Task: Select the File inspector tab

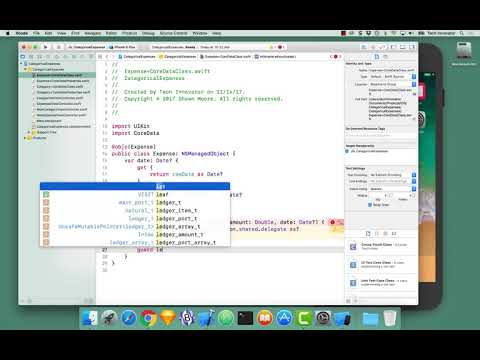Action: [377, 57]
